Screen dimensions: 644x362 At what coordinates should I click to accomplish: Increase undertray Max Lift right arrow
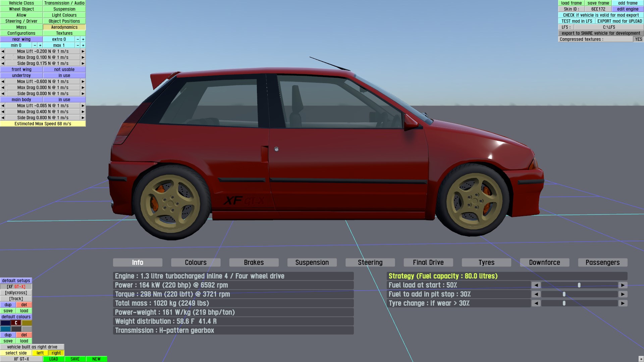click(x=83, y=81)
